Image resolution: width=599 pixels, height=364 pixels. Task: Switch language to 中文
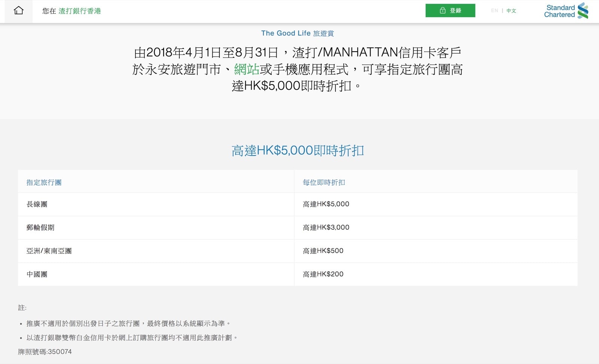(511, 10)
